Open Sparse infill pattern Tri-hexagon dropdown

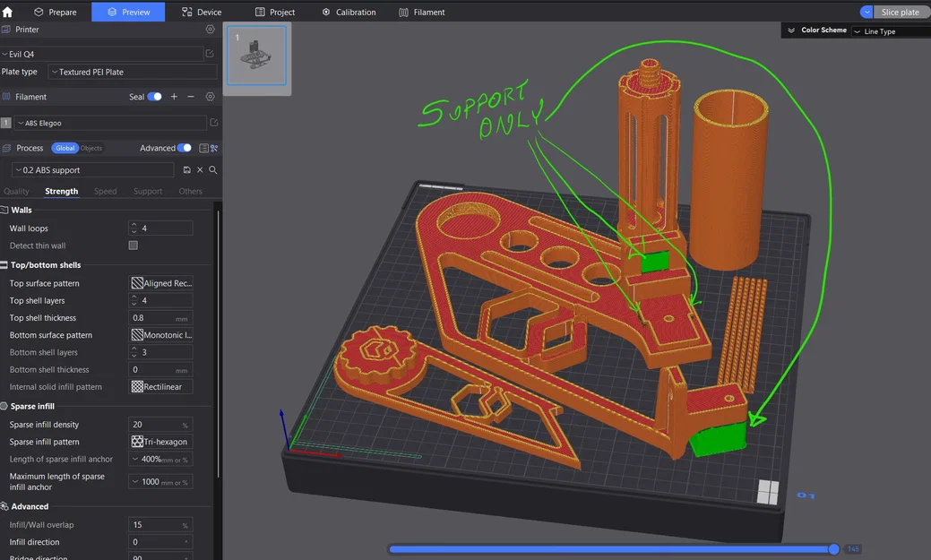(x=161, y=442)
